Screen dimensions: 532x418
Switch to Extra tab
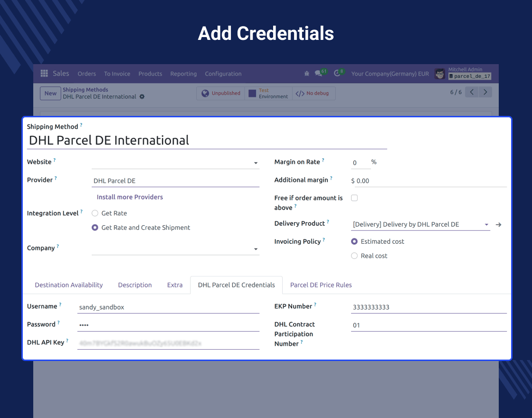pyautogui.click(x=175, y=285)
